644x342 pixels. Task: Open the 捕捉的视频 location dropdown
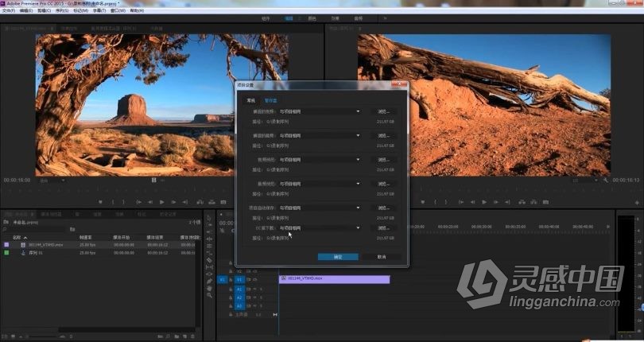[320, 111]
